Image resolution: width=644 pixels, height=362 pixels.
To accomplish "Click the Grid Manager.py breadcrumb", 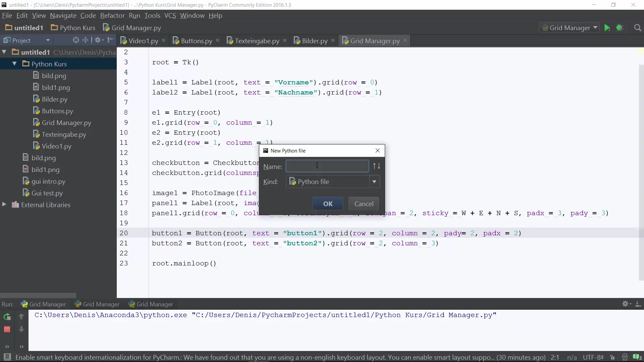I will pyautogui.click(x=132, y=28).
